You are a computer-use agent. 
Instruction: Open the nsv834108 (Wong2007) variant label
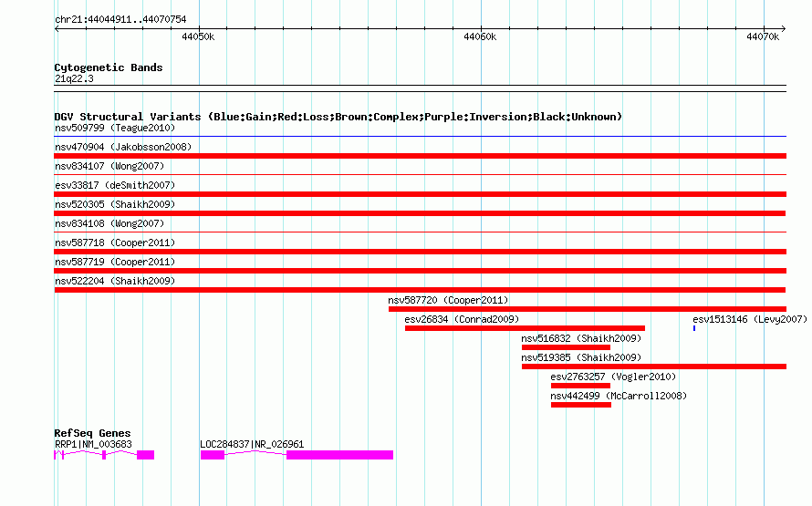click(109, 223)
